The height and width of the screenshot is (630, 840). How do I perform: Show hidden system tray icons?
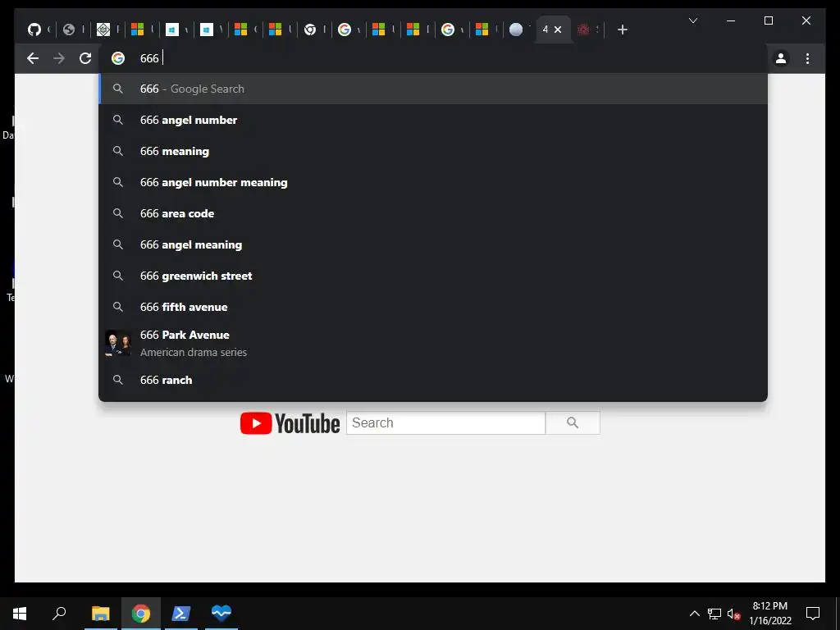[x=694, y=614]
